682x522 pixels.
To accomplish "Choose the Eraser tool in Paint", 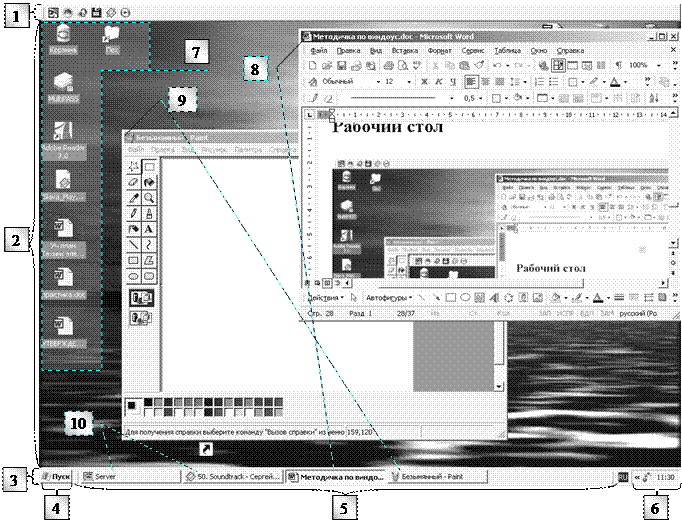I will pos(134,182).
